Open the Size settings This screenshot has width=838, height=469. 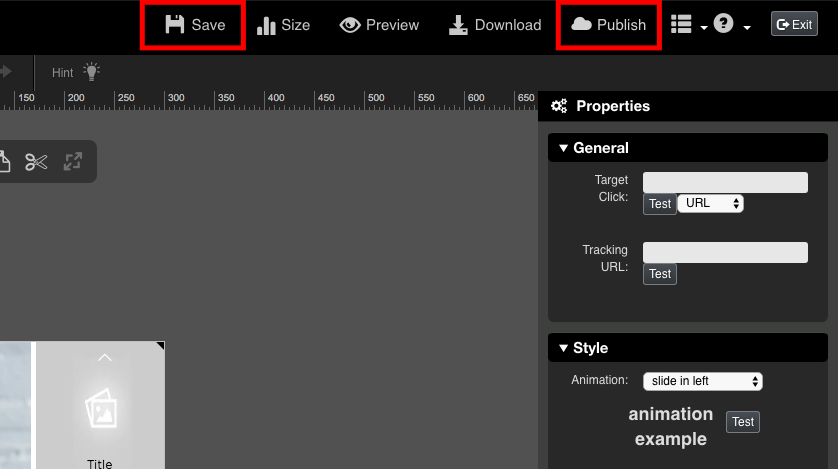[x=283, y=25]
